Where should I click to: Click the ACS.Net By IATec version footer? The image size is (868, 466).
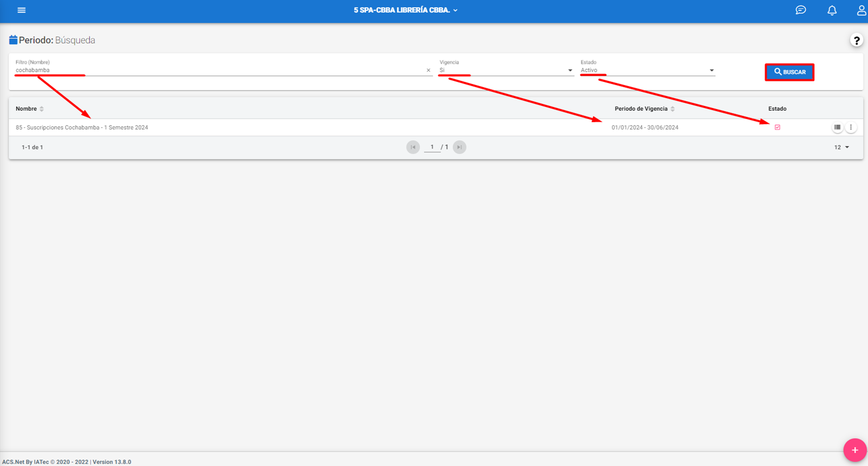click(x=67, y=462)
